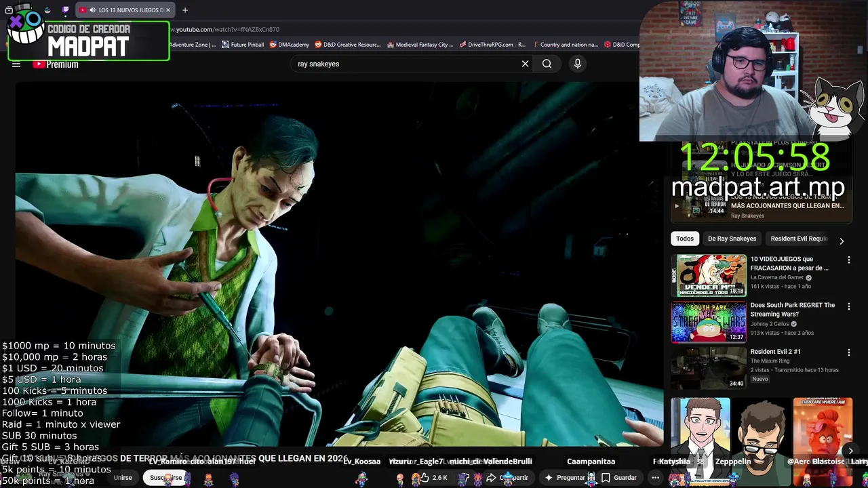The height and width of the screenshot is (488, 868).
Task: Start voice search with the microphone
Action: [x=578, y=64]
